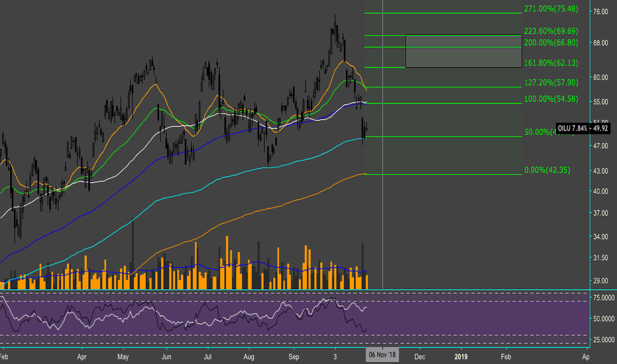
Task: Click the Sep label on time axis
Action: (294, 357)
